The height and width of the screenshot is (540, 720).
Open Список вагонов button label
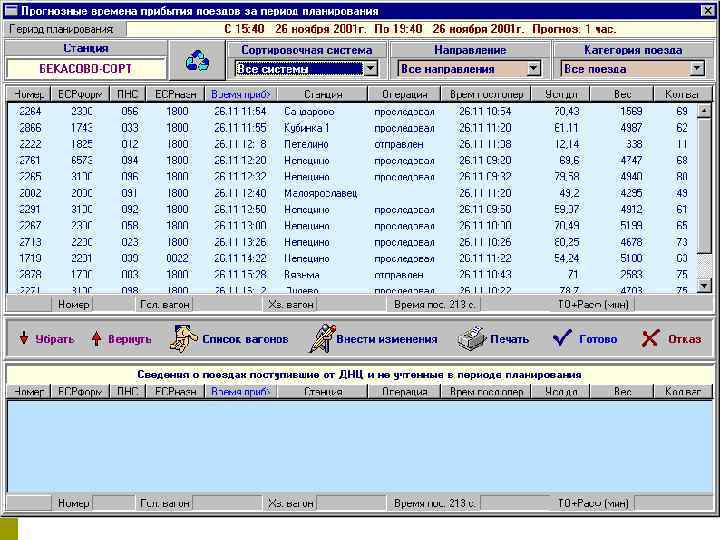click(x=245, y=339)
